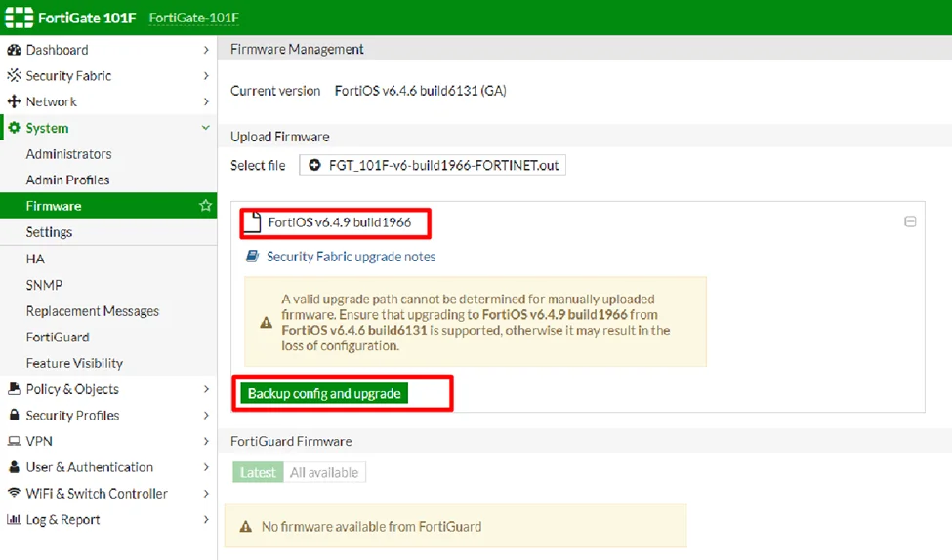Click warning triangle in upgrade path notice
The height and width of the screenshot is (560, 952).
point(266,322)
